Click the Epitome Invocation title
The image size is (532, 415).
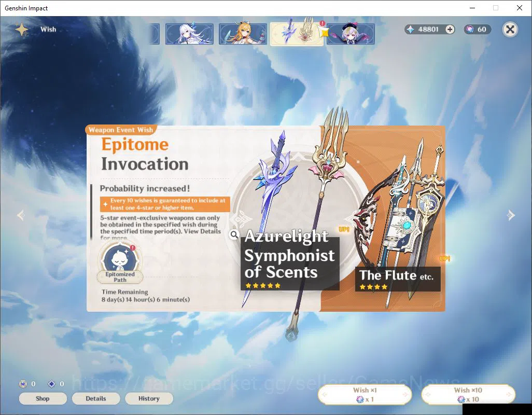(x=145, y=155)
